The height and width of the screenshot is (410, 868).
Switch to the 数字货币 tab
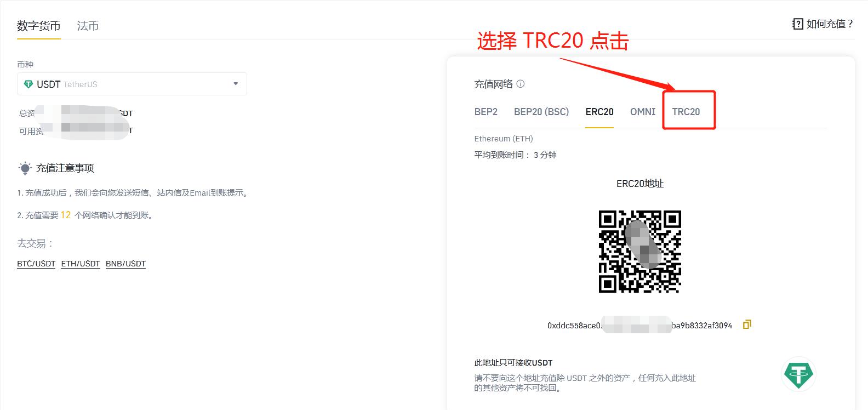pyautogui.click(x=38, y=26)
